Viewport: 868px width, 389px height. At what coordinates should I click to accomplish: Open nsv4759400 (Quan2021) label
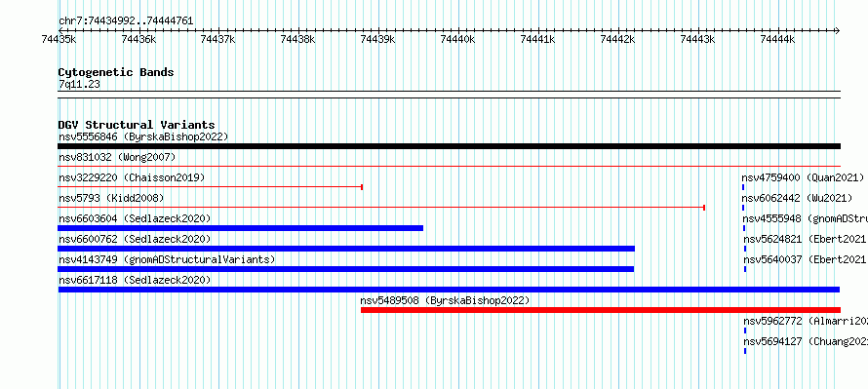pyautogui.click(x=803, y=177)
